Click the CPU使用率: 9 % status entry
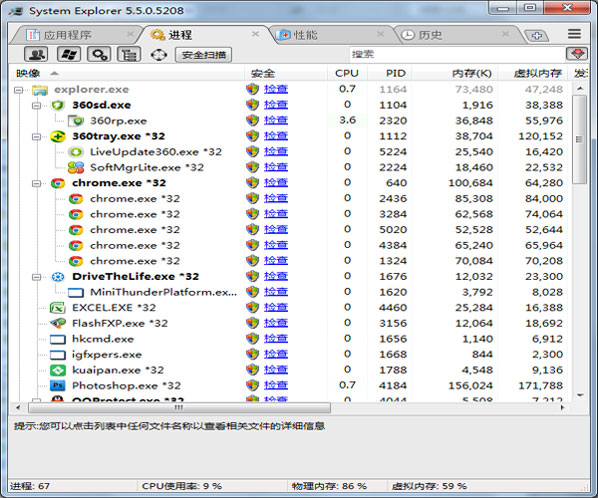The height and width of the screenshot is (498, 598). tap(182, 486)
